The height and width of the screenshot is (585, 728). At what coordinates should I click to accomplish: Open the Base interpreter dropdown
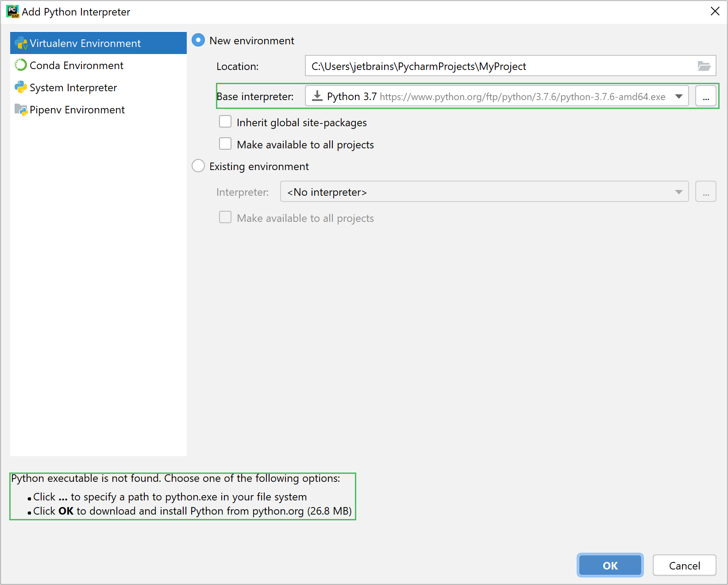pos(680,96)
